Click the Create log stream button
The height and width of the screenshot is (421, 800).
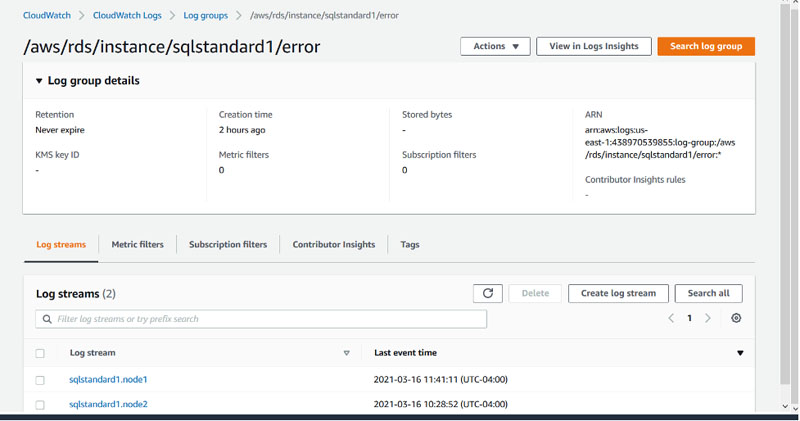tap(618, 293)
